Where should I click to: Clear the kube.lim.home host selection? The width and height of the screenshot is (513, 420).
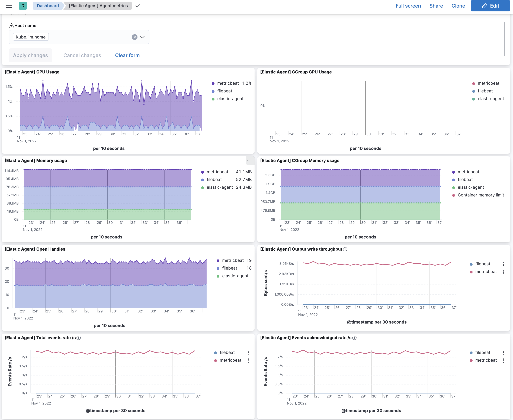[x=134, y=37]
